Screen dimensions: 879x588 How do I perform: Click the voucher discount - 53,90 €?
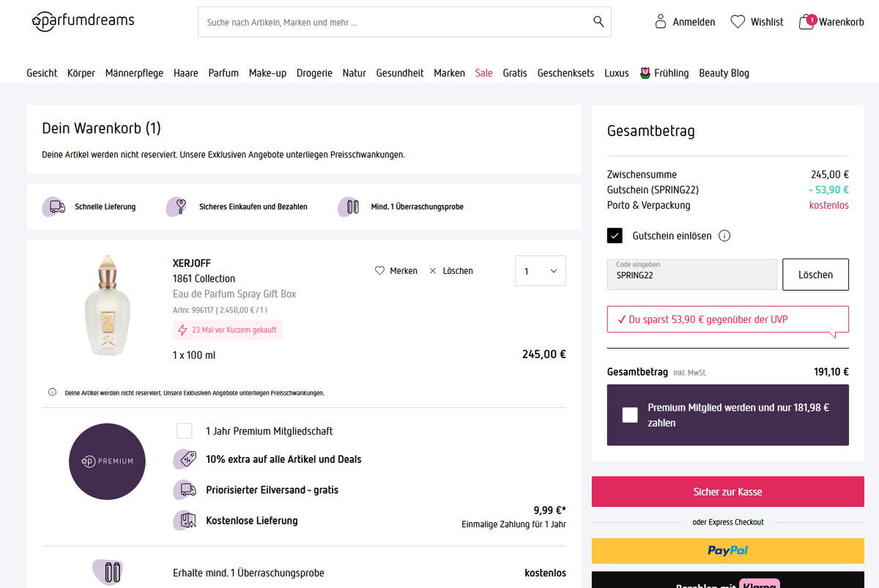[828, 190]
